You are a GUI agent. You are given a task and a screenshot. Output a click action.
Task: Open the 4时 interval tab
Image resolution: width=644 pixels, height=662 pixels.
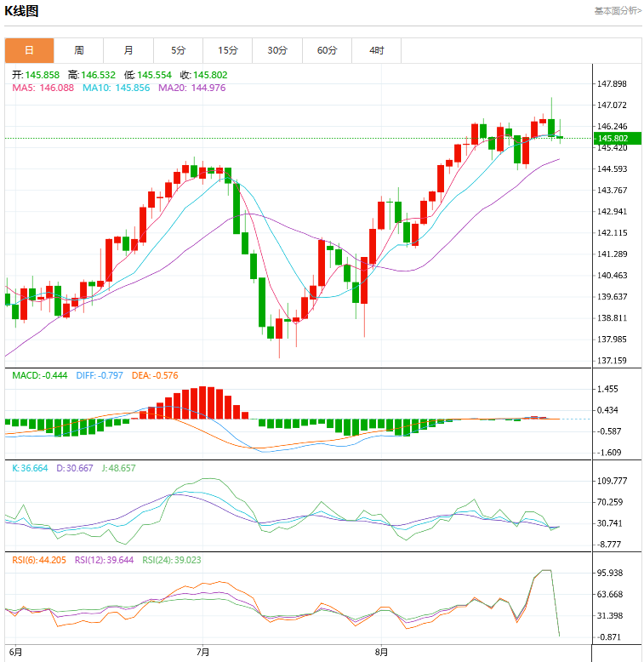click(x=376, y=50)
